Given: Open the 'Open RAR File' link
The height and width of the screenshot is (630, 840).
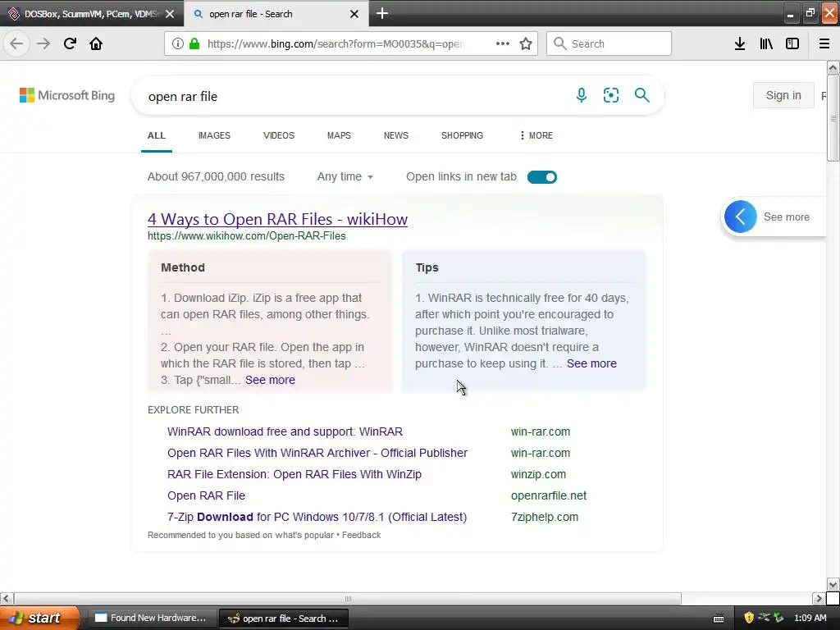Looking at the screenshot, I should click(206, 496).
